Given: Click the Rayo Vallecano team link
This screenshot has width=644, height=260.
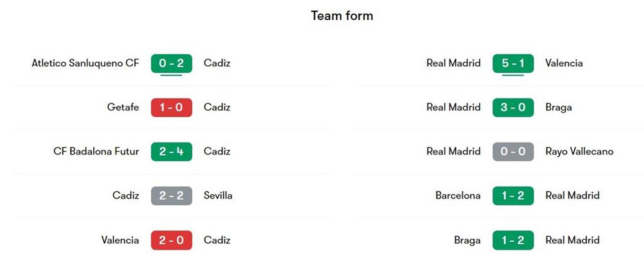Looking at the screenshot, I should (x=579, y=151).
